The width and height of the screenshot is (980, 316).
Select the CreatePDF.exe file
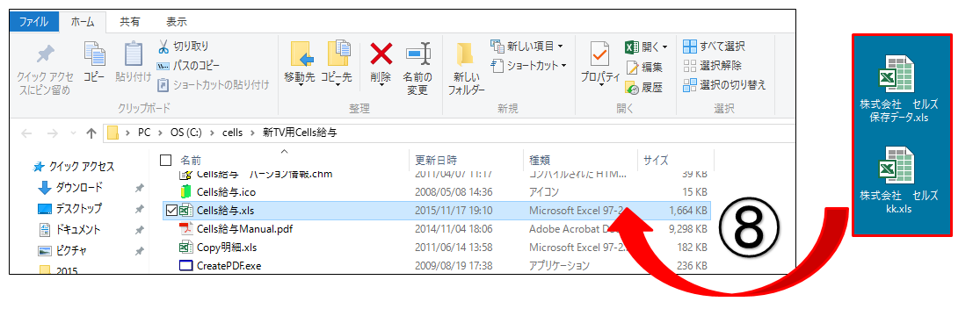tap(229, 266)
